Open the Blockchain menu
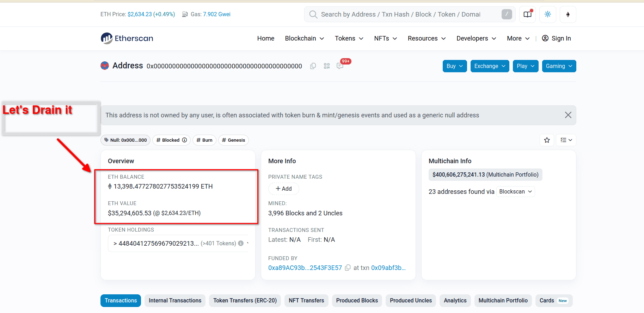Screen dimensions: 644x313 coord(304,38)
